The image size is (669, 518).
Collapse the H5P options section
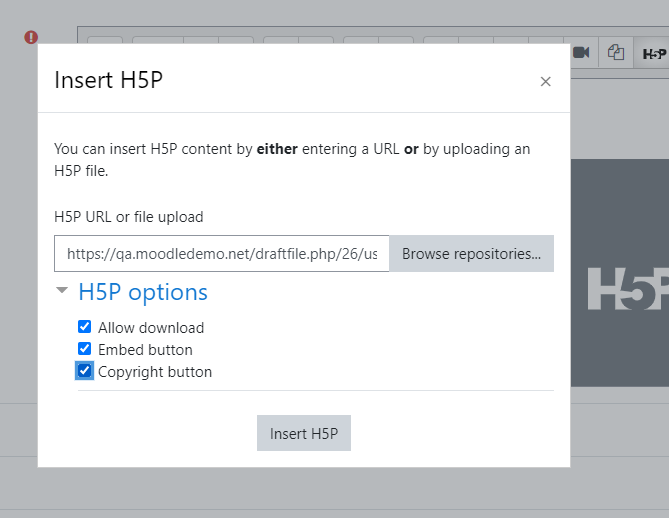pyautogui.click(x=62, y=291)
